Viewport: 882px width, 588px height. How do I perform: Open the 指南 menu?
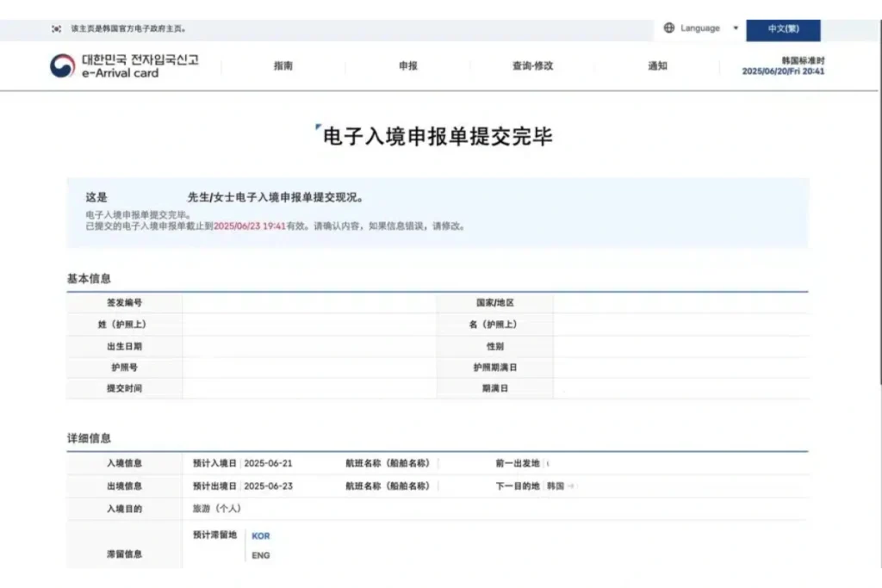[284, 66]
